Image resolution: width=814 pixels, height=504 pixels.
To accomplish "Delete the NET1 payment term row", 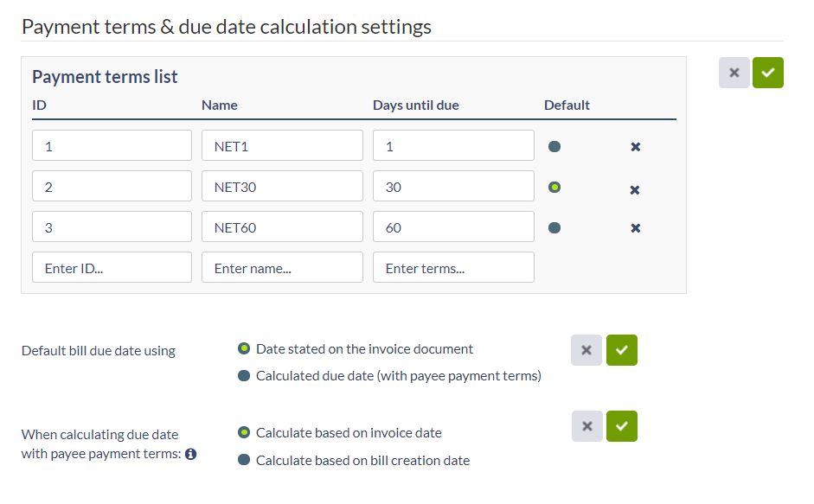I will (635, 147).
